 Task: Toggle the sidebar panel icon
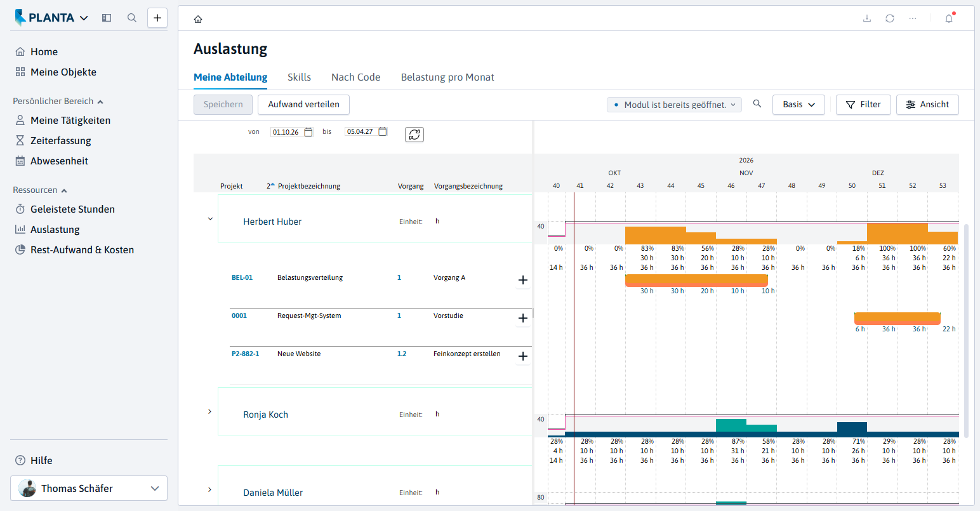107,18
